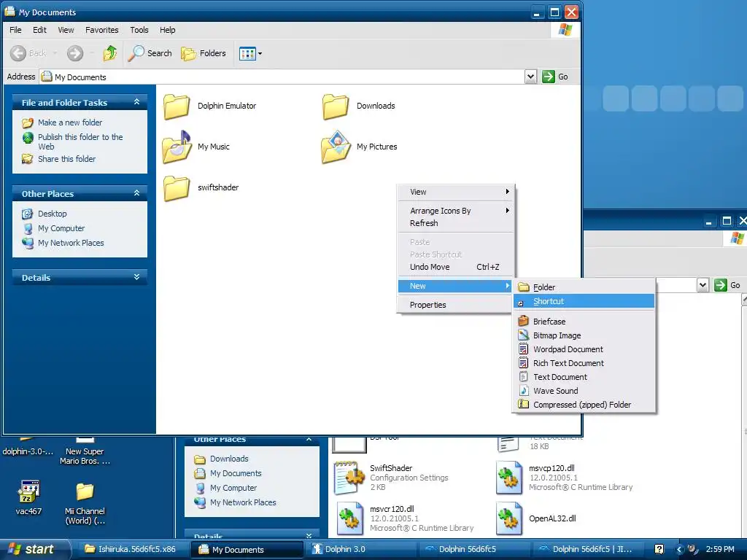Choose Refresh from context menu
The height and width of the screenshot is (560, 747).
tap(456, 223)
